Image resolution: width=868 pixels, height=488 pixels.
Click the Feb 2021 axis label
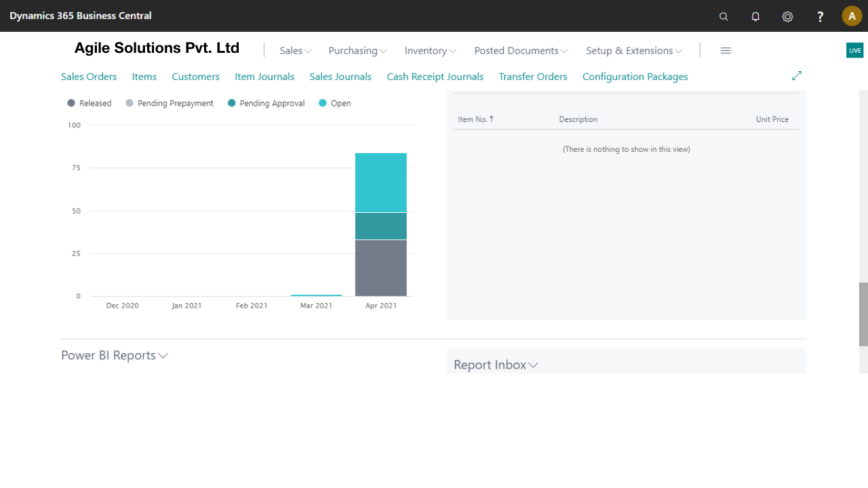252,306
